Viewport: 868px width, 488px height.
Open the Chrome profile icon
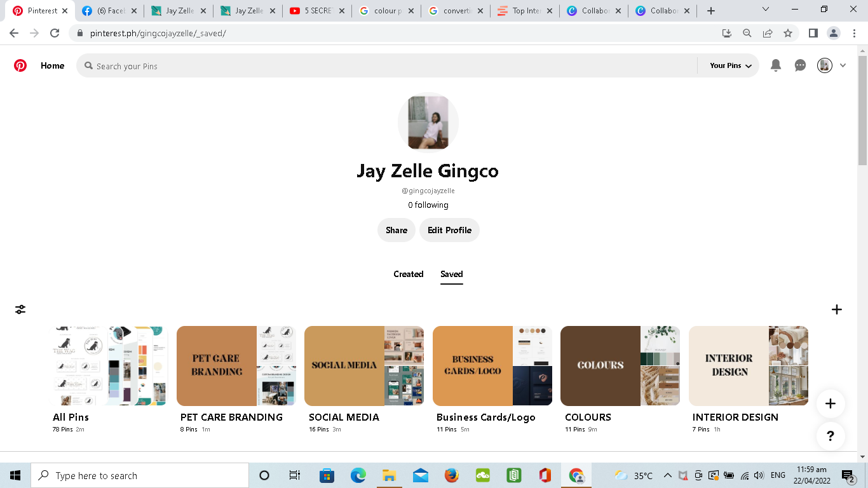(834, 33)
